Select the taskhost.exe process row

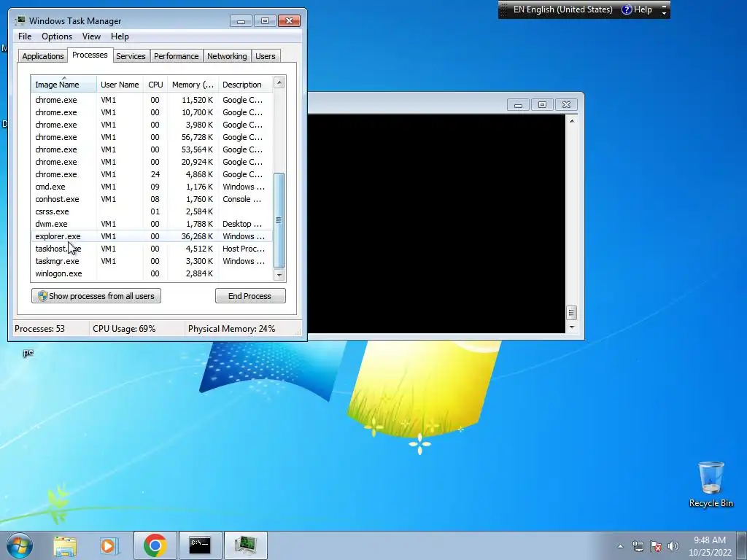(x=152, y=249)
